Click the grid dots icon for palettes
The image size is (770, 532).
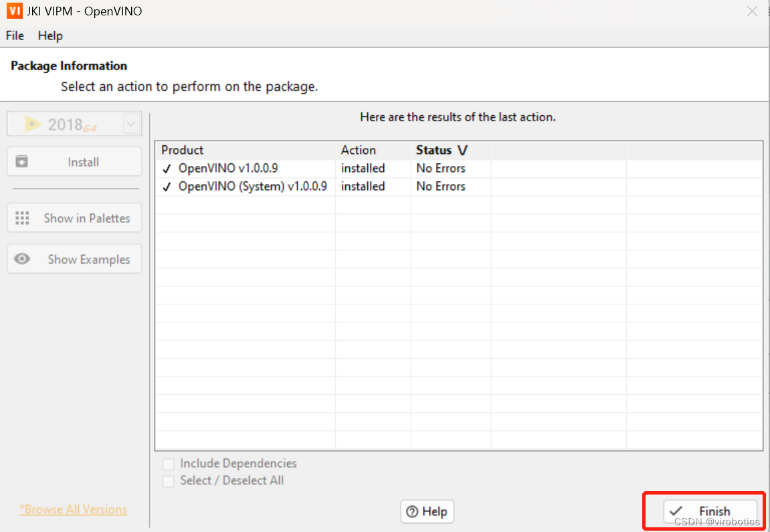tap(22, 218)
